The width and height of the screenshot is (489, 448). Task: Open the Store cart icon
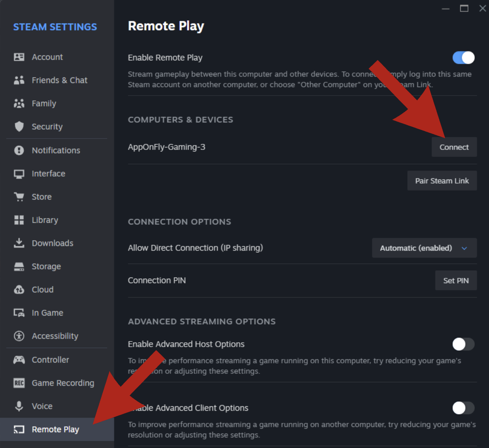tap(19, 197)
